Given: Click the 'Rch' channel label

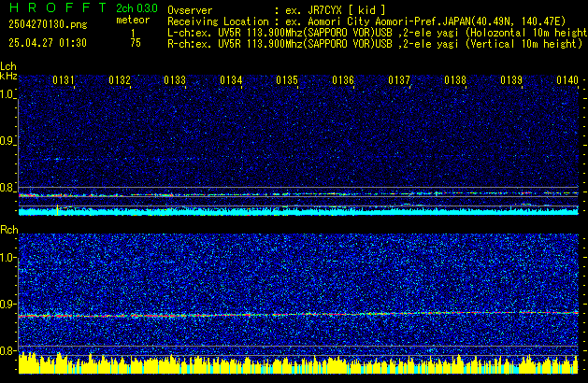Looking at the screenshot, I should click(x=9, y=230).
